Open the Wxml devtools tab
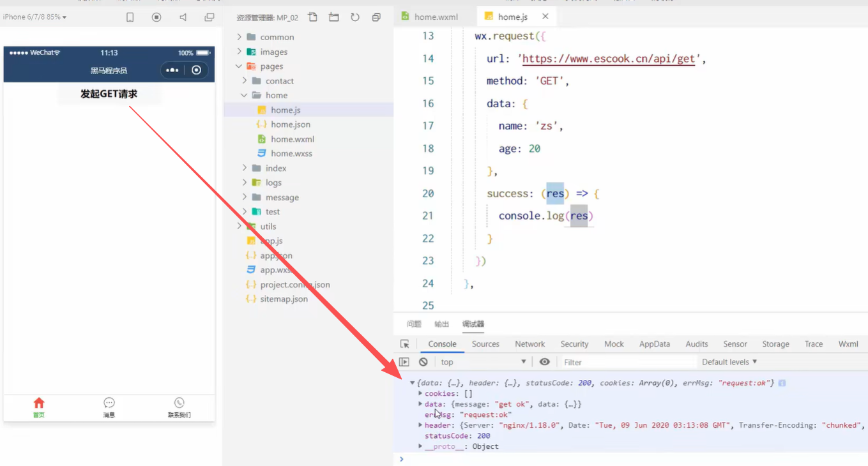Viewport: 868px width, 466px height. 848,344
